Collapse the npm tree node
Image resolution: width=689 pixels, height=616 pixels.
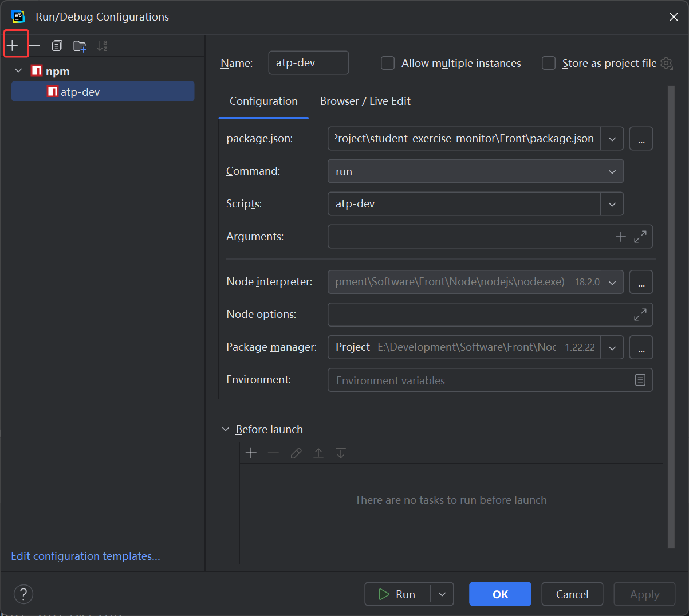pos(18,70)
